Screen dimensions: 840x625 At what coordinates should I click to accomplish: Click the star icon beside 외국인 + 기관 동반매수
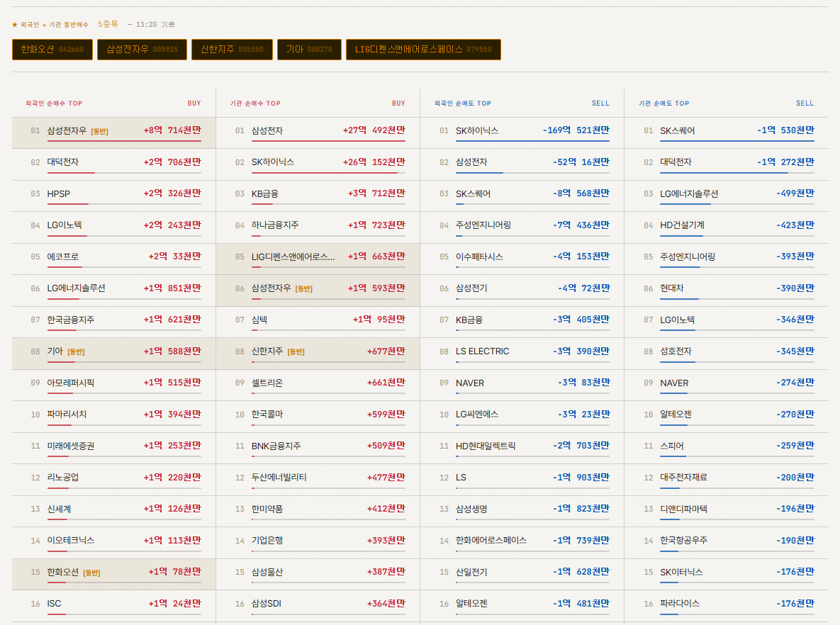coord(14,25)
